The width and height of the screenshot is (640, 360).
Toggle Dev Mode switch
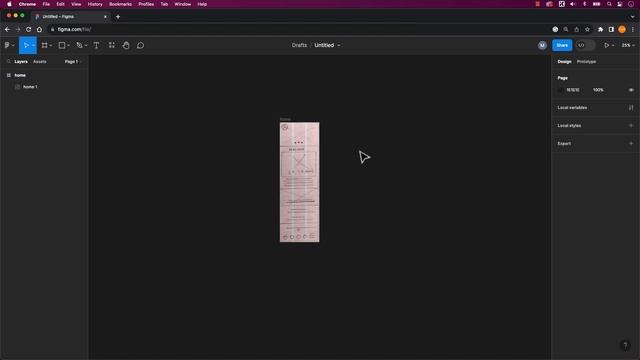click(x=585, y=45)
